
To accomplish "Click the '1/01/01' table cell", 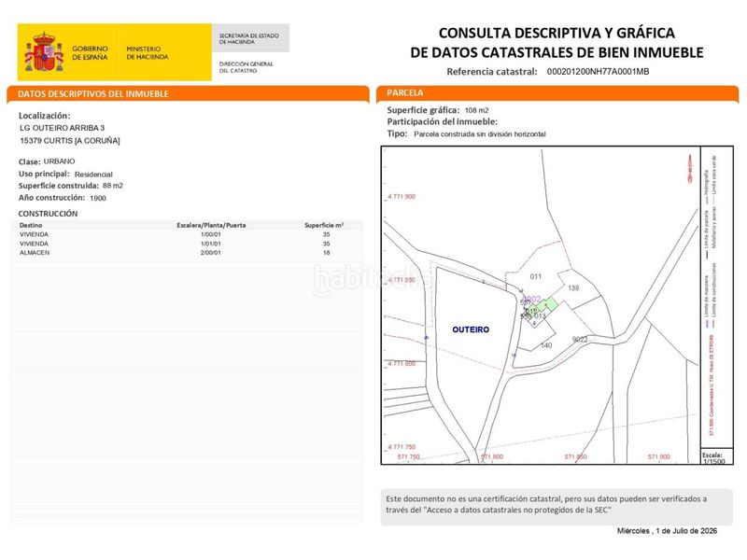I will tap(211, 244).
